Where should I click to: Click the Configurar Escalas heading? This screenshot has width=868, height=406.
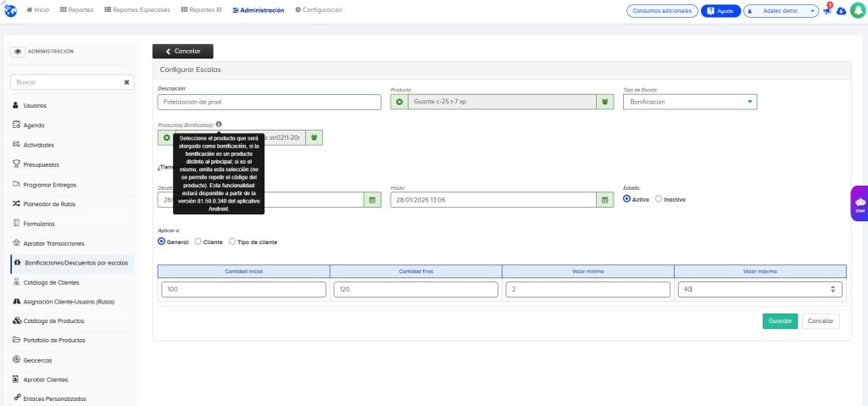tap(190, 70)
